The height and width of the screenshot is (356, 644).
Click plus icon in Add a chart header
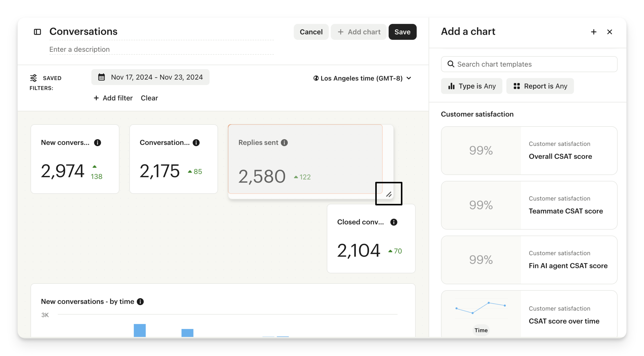pyautogui.click(x=594, y=32)
